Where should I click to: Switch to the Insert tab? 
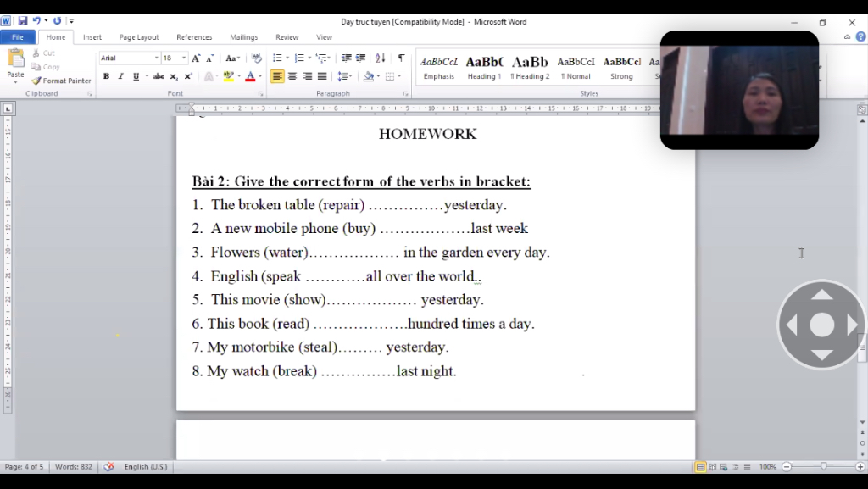click(92, 37)
